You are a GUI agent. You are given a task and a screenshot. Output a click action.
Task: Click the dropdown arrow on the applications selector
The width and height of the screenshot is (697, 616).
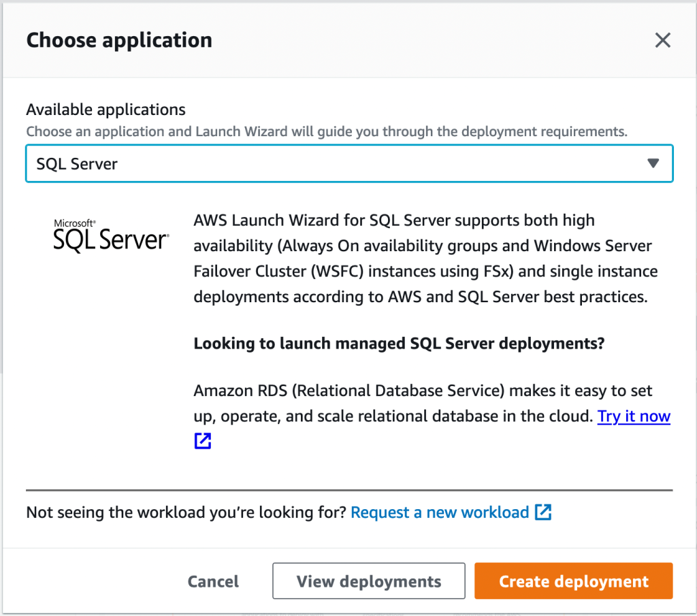[x=653, y=163]
